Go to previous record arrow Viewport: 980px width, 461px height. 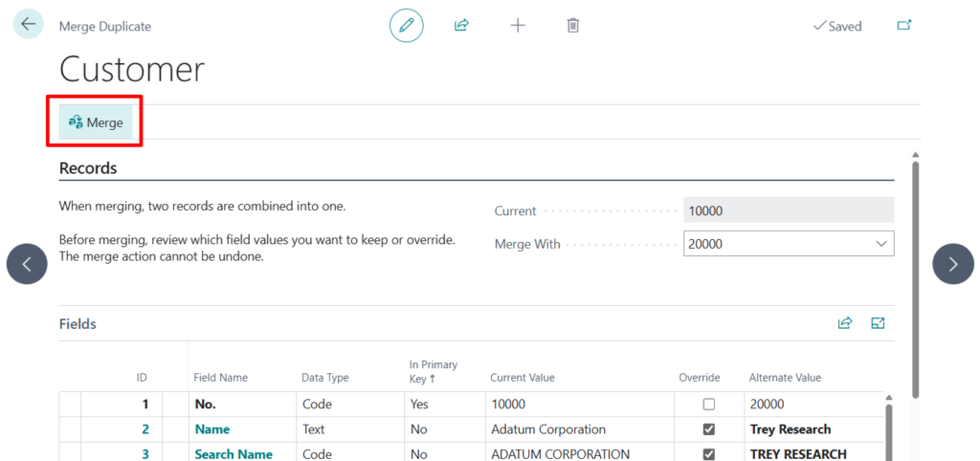coord(27,264)
